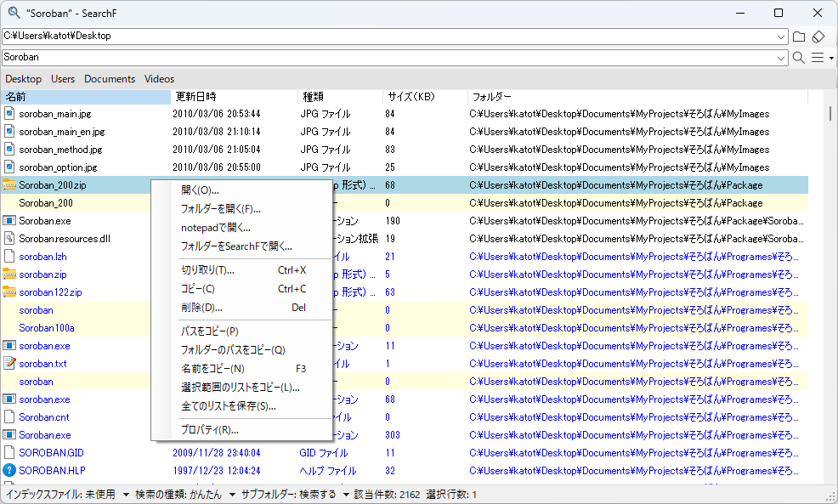Screen dimensions: 838x504
Task: Choose notepadで開く... menu item
Action: click(241, 228)
